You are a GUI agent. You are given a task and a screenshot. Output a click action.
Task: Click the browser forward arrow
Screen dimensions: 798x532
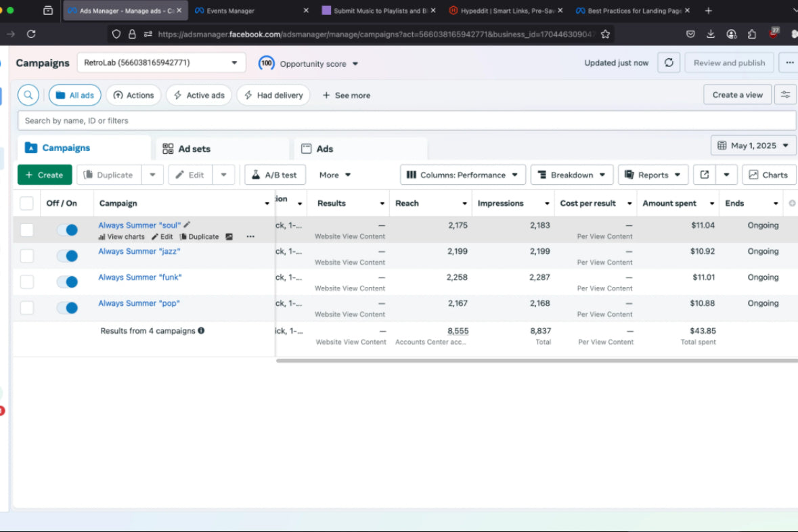[x=11, y=34]
